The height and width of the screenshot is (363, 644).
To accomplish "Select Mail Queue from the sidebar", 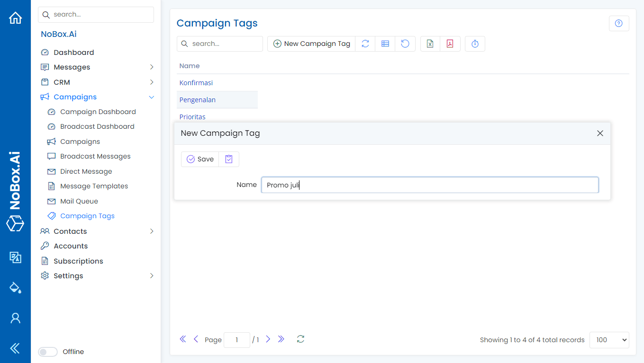I will click(x=79, y=201).
